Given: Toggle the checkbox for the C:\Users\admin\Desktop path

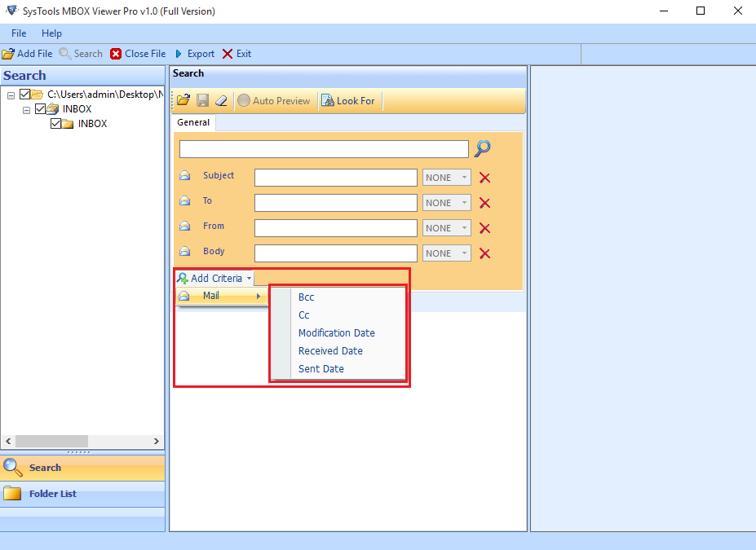Looking at the screenshot, I should coord(24,95).
